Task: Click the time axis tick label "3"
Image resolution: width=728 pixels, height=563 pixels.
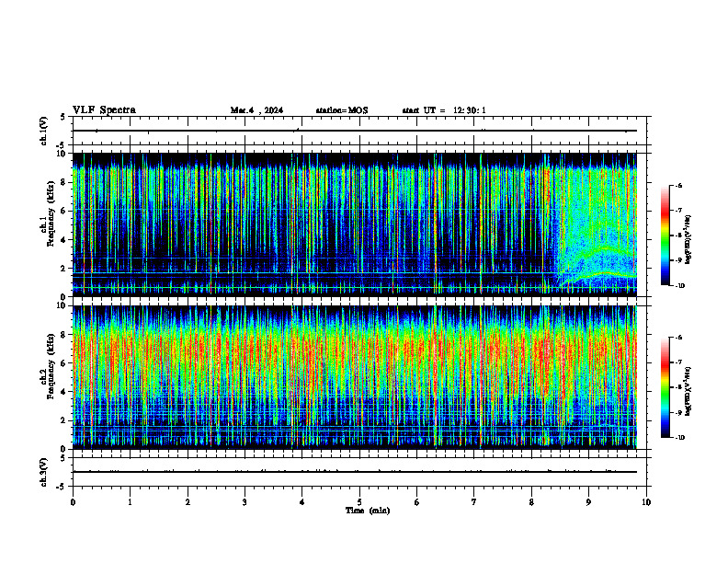Action: click(245, 502)
